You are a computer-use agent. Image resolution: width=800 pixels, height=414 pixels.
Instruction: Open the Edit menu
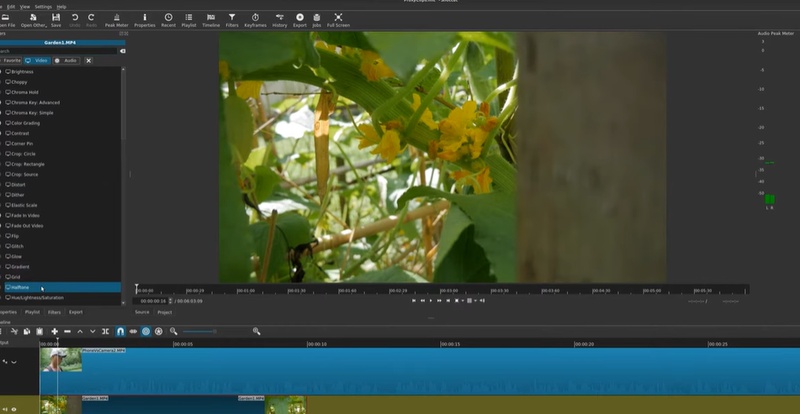pos(11,7)
